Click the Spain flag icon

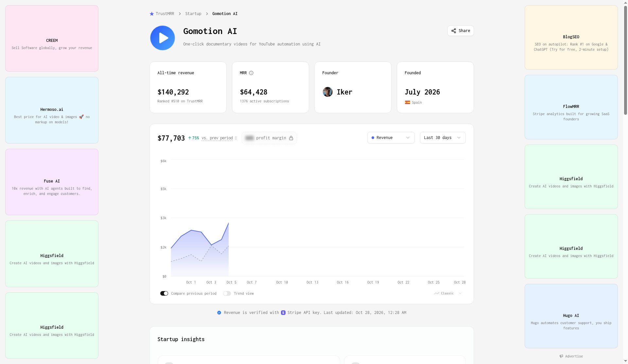[408, 102]
